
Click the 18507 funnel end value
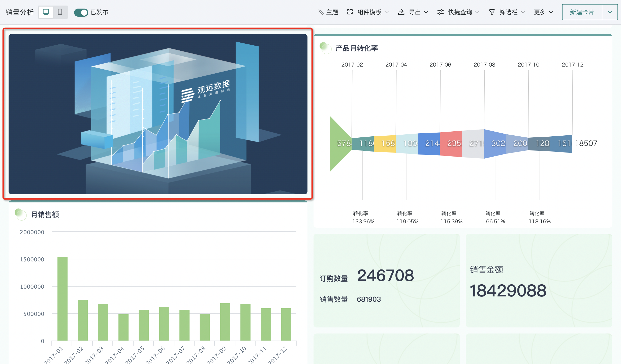tap(586, 143)
